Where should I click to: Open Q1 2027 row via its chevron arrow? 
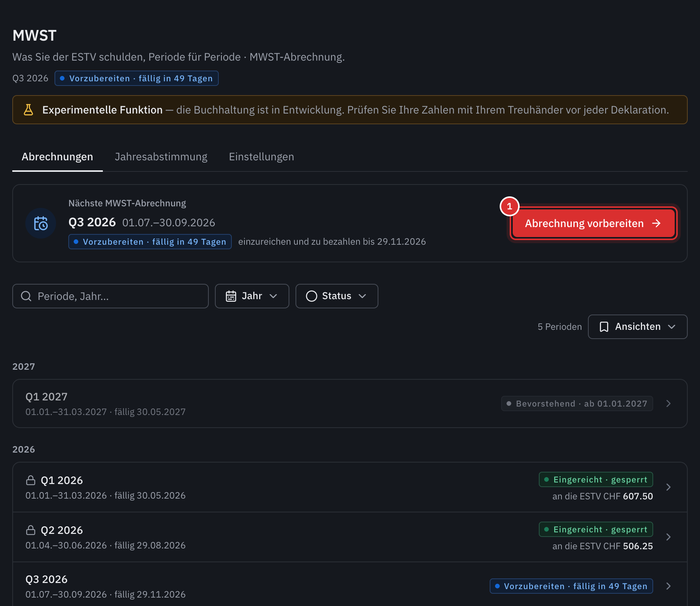point(669,403)
